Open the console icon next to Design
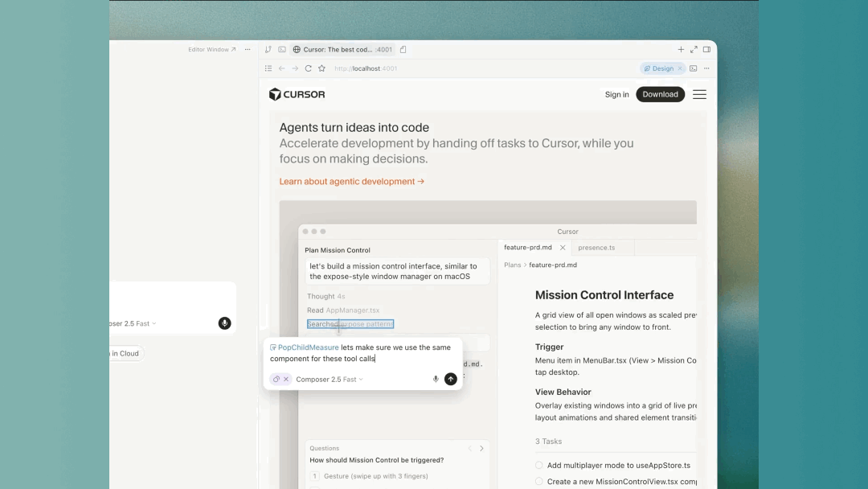Image resolution: width=868 pixels, height=489 pixels. [x=693, y=68]
